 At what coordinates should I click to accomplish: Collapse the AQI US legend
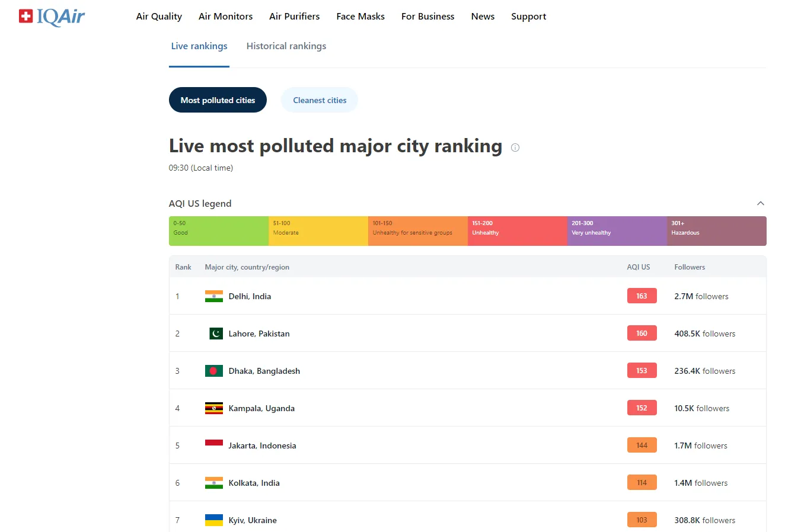pos(760,203)
